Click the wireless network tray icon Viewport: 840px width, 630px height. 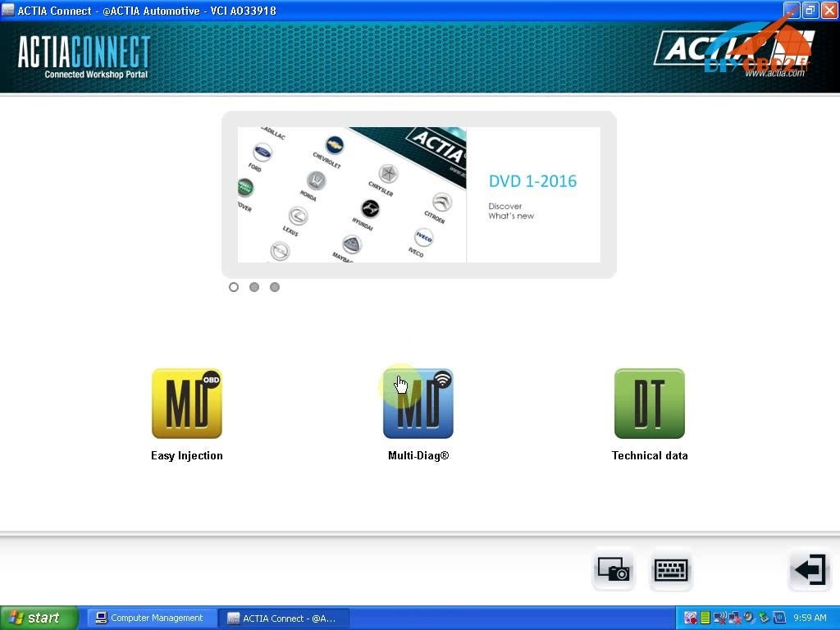coord(720,618)
